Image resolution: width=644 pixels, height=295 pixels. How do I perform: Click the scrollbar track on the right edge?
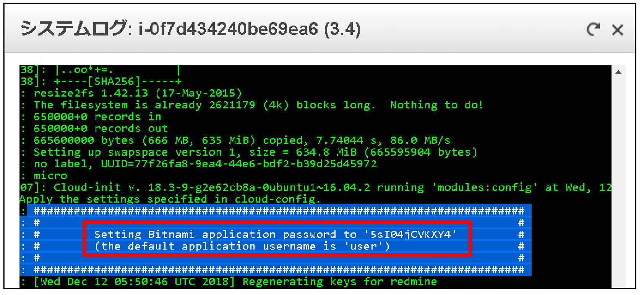coord(618,172)
